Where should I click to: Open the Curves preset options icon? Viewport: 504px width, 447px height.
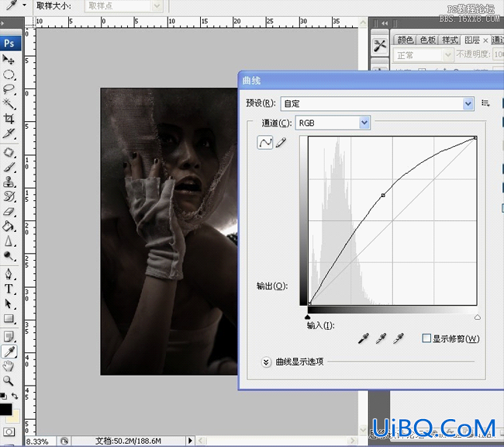click(x=485, y=103)
